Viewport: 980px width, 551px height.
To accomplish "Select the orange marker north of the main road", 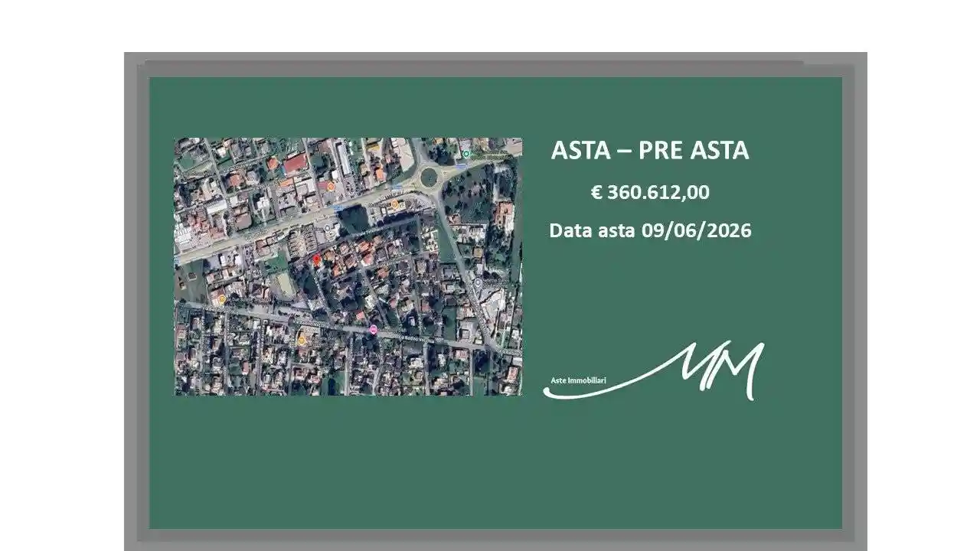I will tap(331, 186).
